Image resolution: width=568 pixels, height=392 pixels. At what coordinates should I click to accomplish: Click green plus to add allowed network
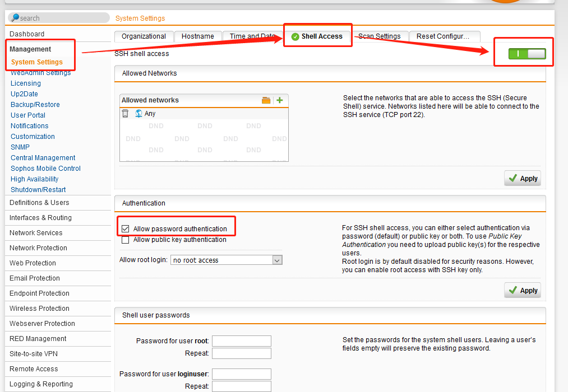tap(280, 100)
